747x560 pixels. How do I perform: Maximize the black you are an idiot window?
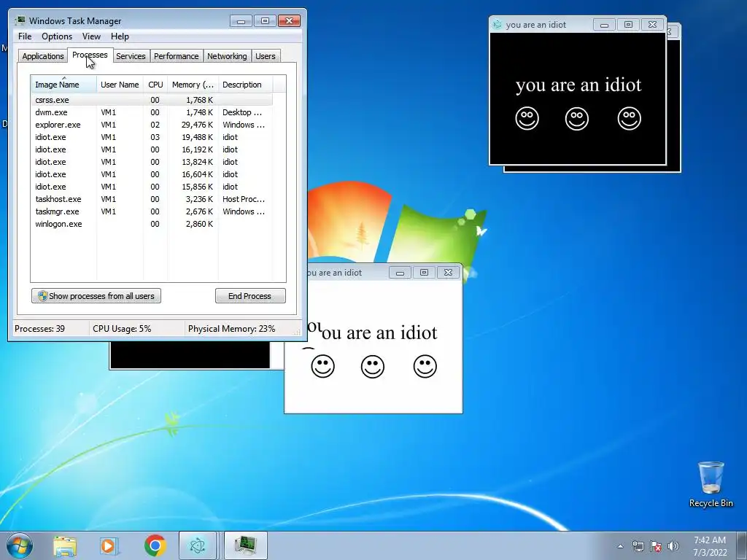click(628, 25)
